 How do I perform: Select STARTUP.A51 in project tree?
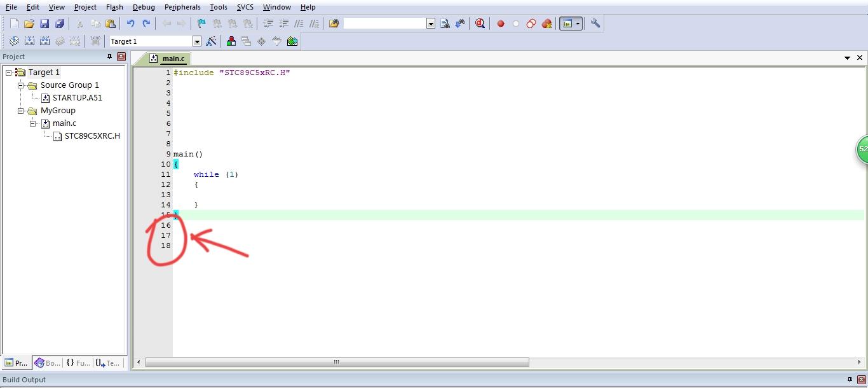(78, 98)
